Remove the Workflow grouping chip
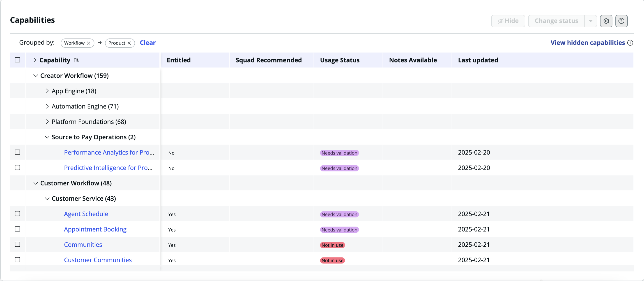Image resolution: width=644 pixels, height=281 pixels. pyautogui.click(x=88, y=43)
